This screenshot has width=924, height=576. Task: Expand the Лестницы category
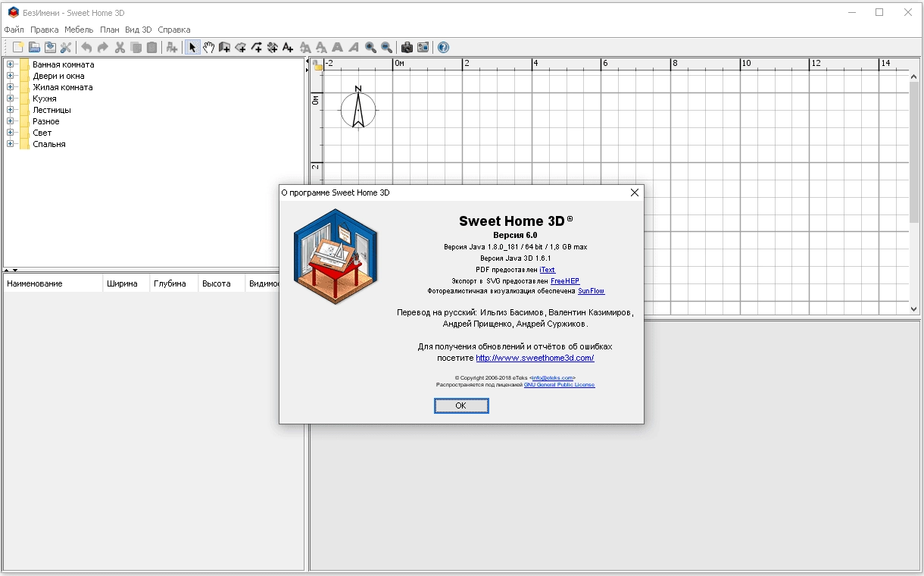point(11,110)
